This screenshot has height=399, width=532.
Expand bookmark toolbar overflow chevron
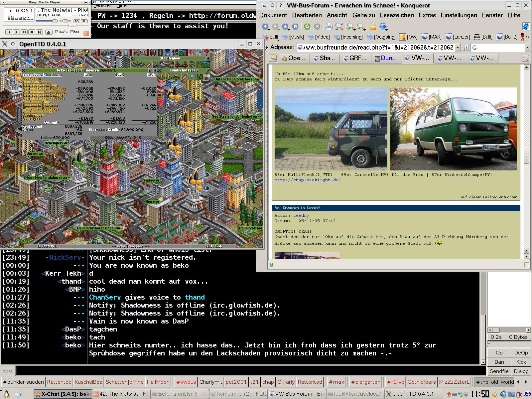point(527,37)
